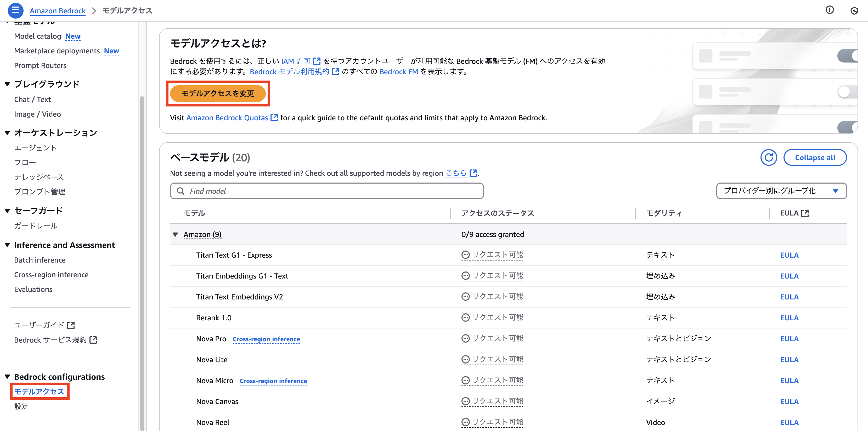This screenshot has width=868, height=431.
Task: Click the hexagon settings icon top-right
Action: tap(854, 11)
